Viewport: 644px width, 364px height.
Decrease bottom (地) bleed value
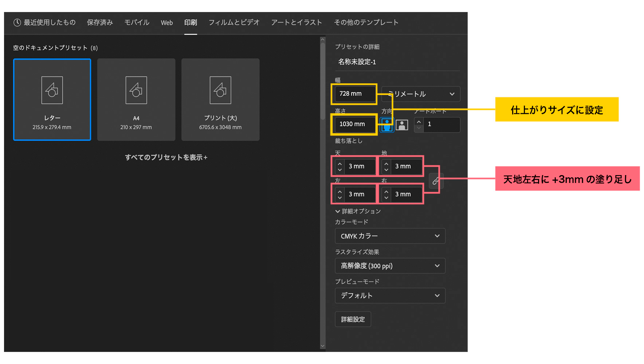coord(386,170)
